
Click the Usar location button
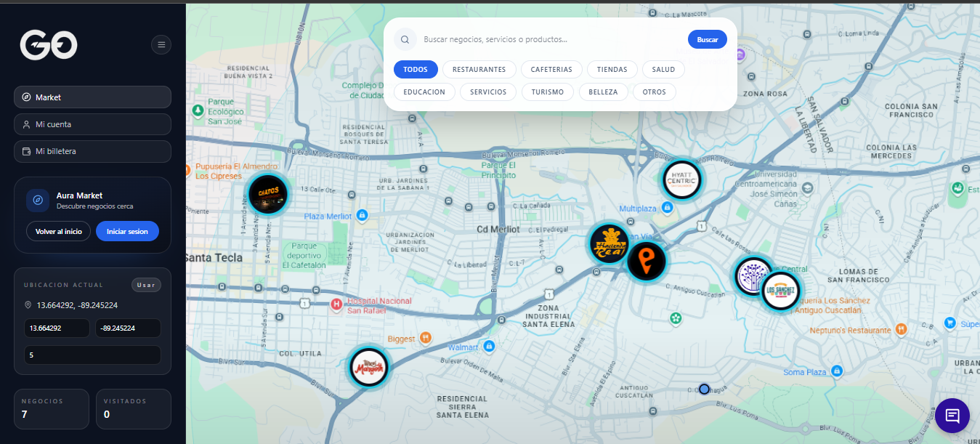pyautogui.click(x=146, y=285)
